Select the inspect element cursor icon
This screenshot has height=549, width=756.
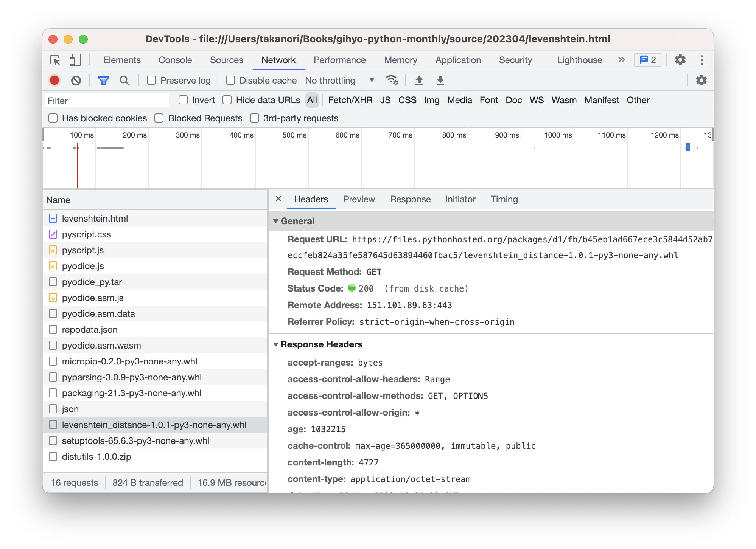tap(55, 60)
